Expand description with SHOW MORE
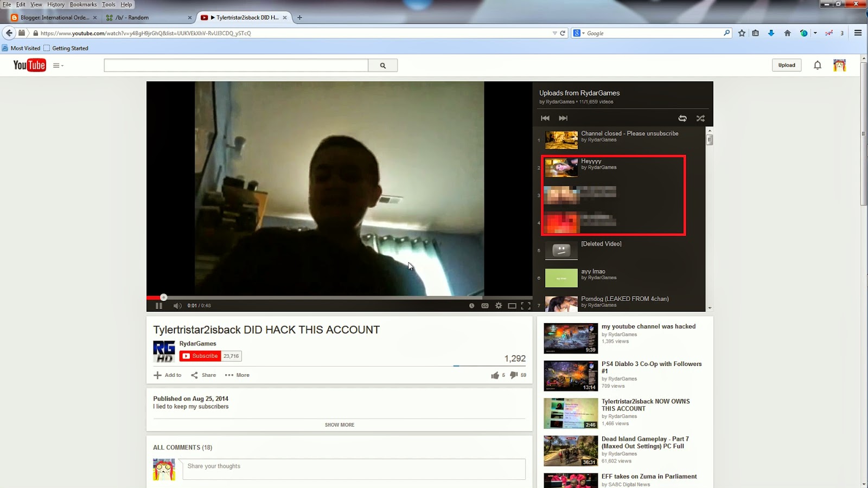868x488 pixels. tap(340, 425)
